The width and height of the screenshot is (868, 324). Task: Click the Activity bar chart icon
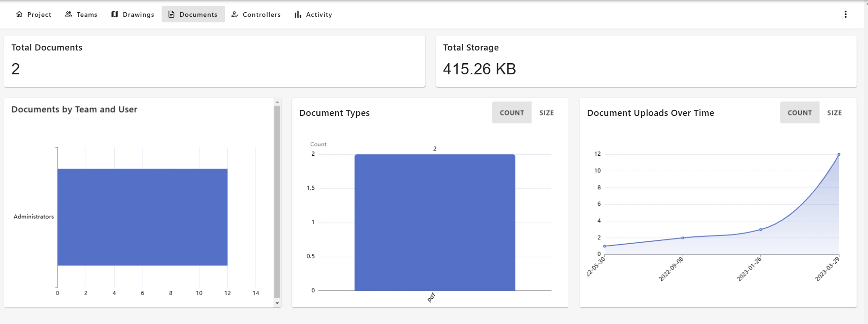point(298,14)
